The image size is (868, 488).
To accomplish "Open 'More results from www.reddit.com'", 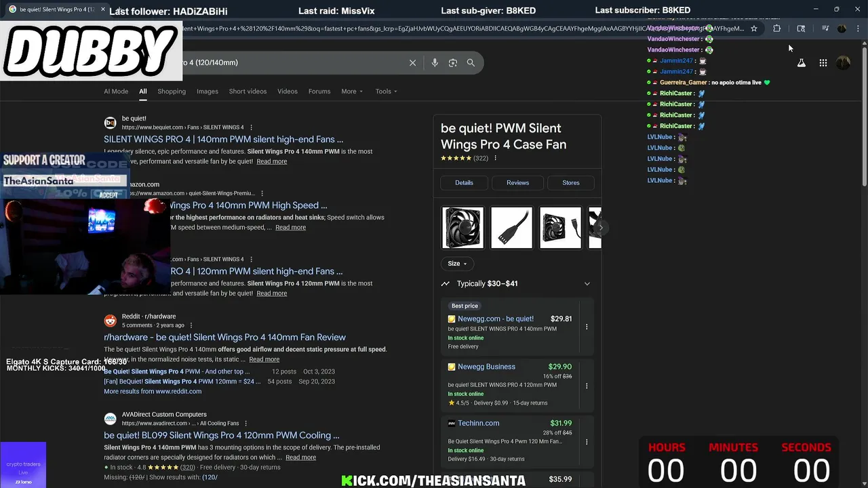I will (x=153, y=391).
